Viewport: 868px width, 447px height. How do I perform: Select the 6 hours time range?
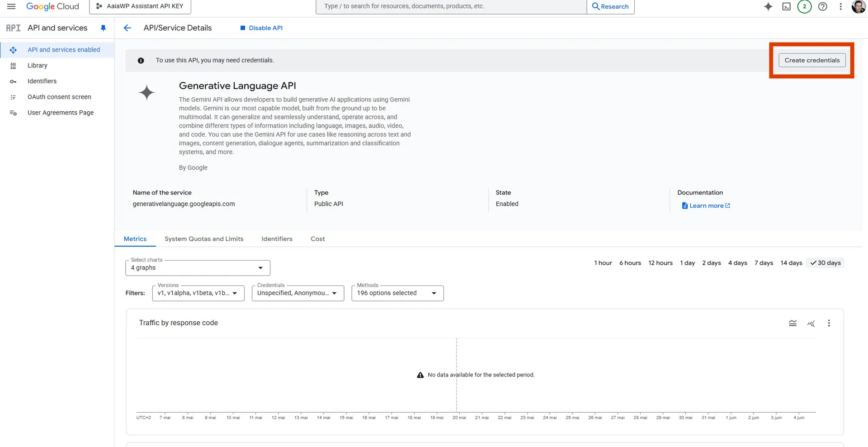pyautogui.click(x=630, y=263)
